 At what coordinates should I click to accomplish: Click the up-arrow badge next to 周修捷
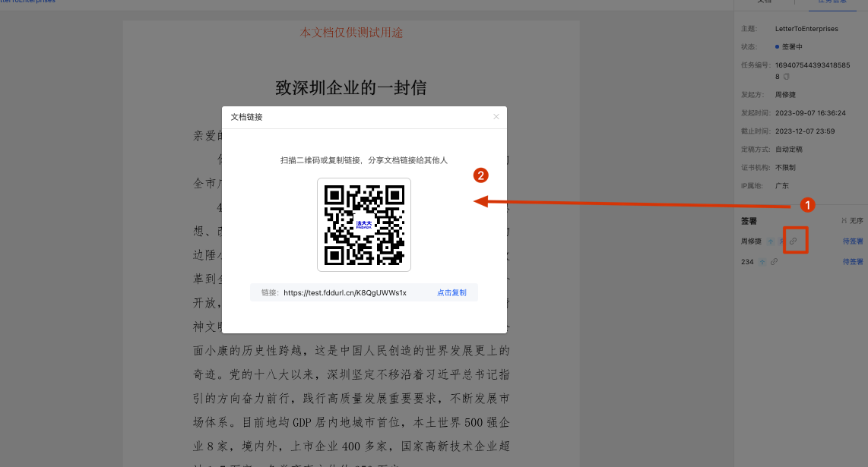point(771,241)
